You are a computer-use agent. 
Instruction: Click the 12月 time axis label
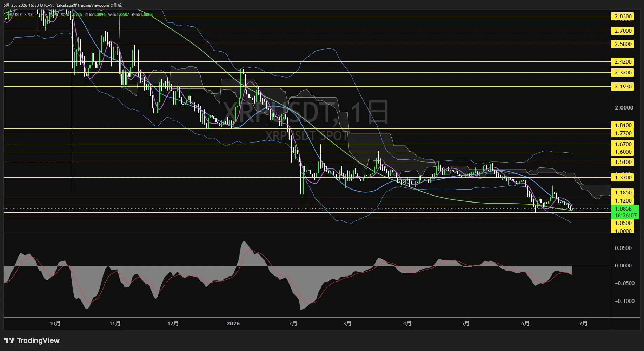pyautogui.click(x=173, y=324)
